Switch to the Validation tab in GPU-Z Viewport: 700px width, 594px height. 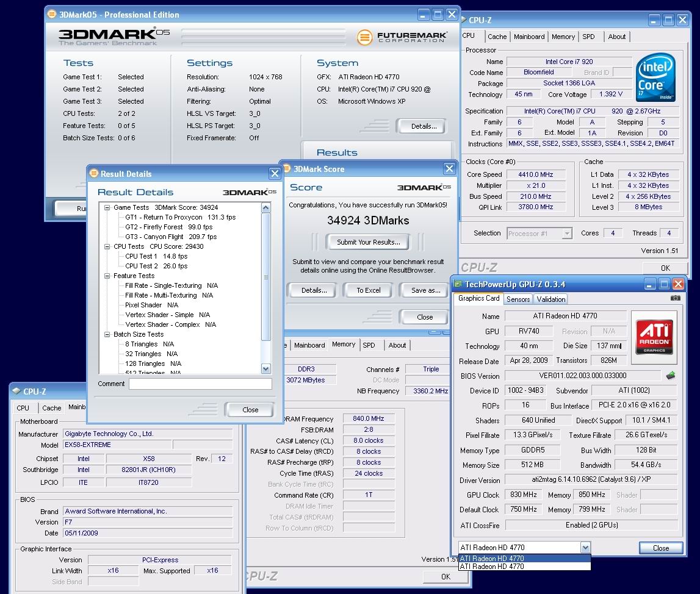[550, 299]
